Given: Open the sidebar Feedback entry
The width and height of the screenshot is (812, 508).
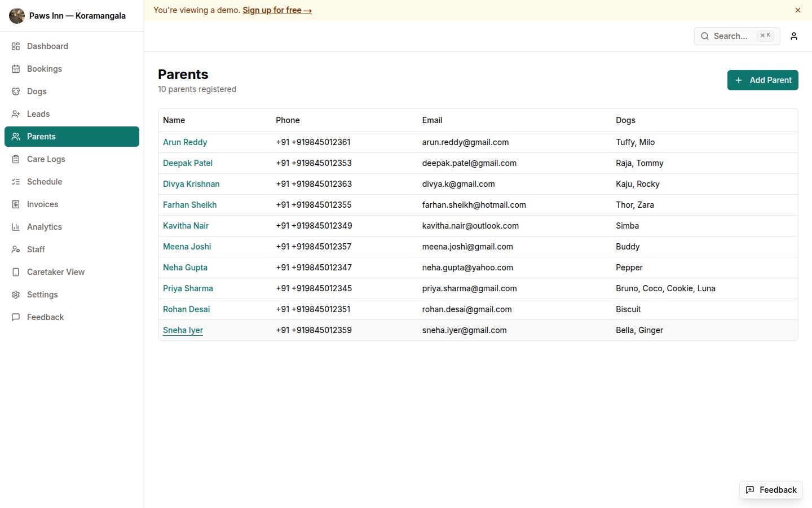Looking at the screenshot, I should [x=45, y=317].
